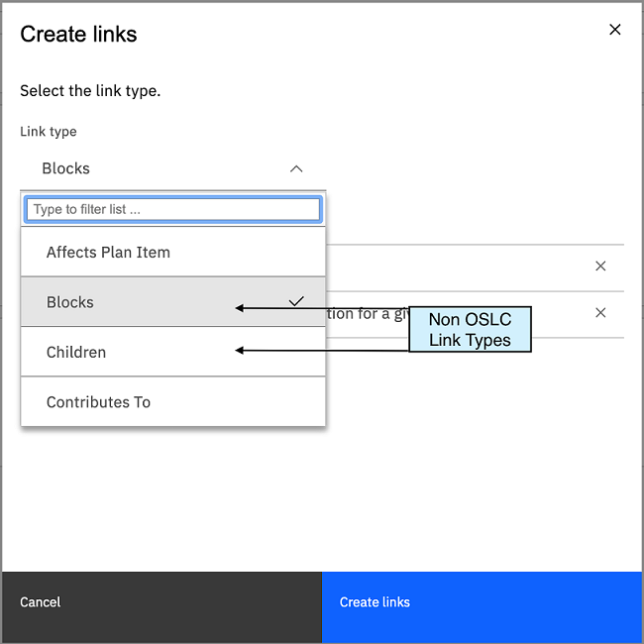Image resolution: width=644 pixels, height=644 pixels.
Task: Click the Create links dialog title
Action: point(78,34)
